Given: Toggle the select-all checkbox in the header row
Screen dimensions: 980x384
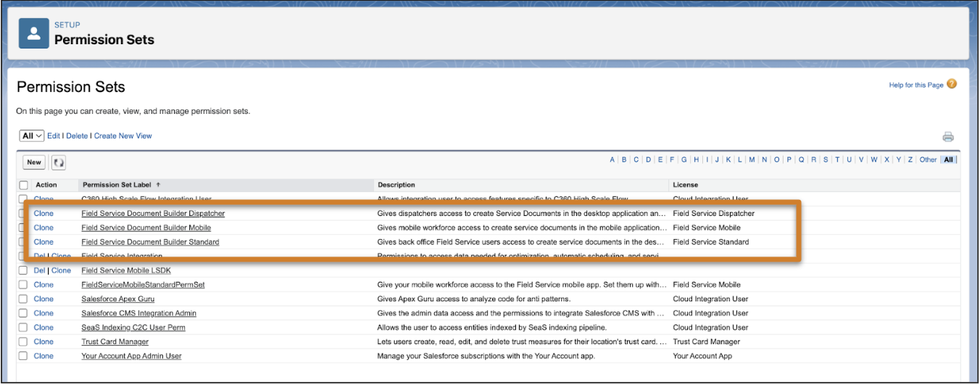Looking at the screenshot, I should (24, 185).
